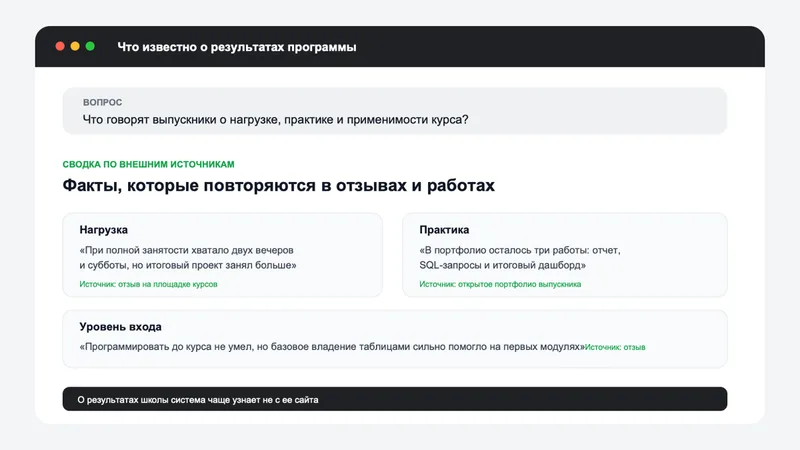
Task: Click the window title 'Что известно о результатах программы'
Action: (x=237, y=47)
